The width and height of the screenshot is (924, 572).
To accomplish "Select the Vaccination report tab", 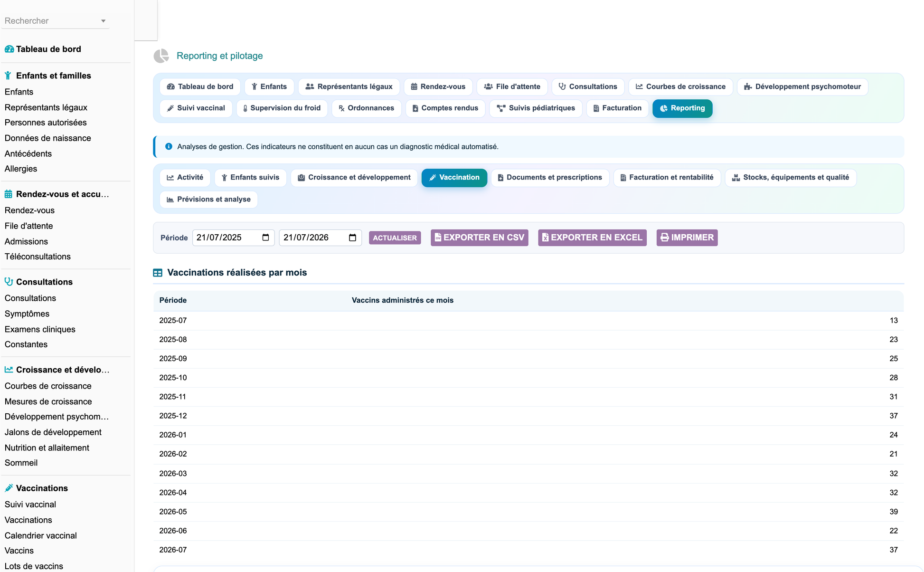I will point(454,178).
